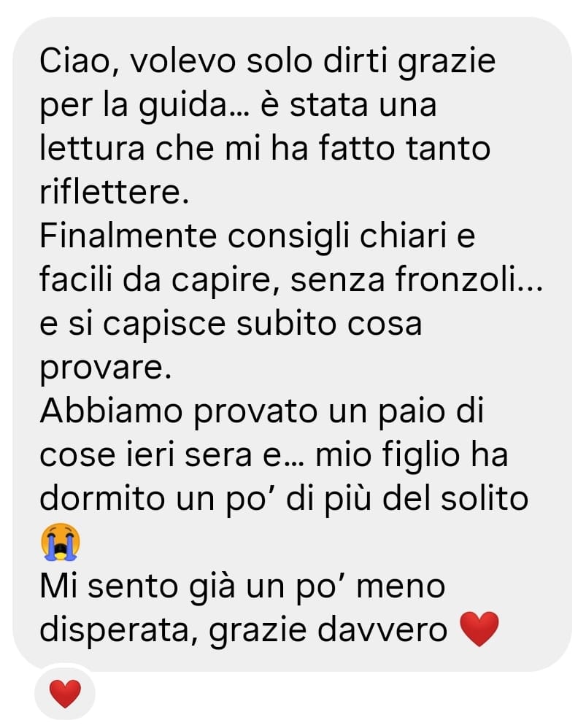Select the line 'Abbiamo provato un paio di'

pos(262,411)
